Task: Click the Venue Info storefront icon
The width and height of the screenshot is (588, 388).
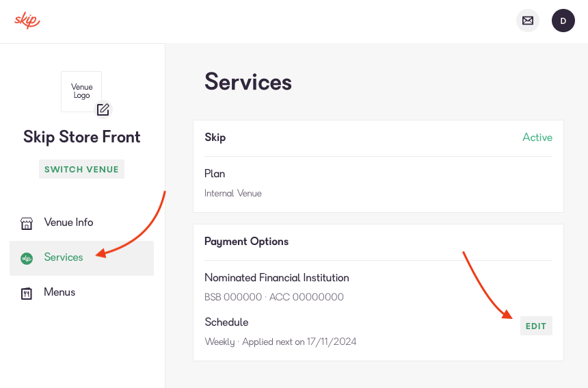Action: (x=27, y=223)
